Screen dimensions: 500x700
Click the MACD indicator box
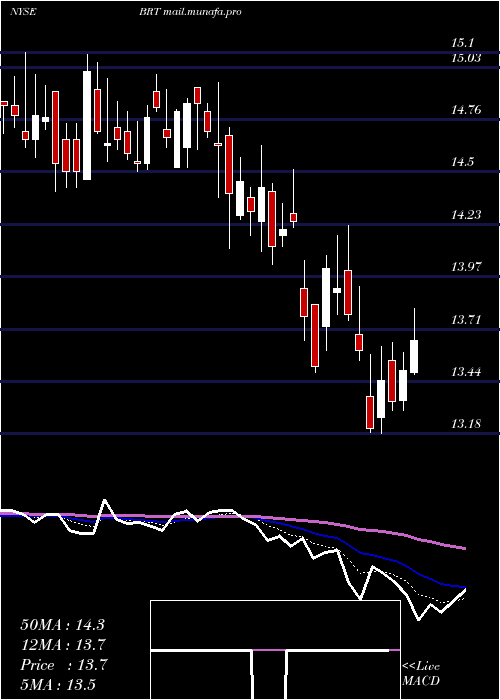pyautogui.click(x=275, y=650)
